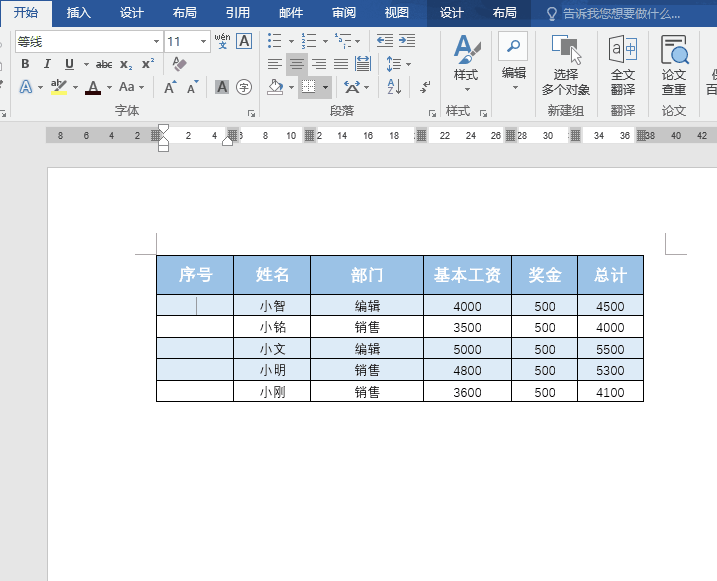Viewport: 717px width, 581px height.
Task: Toggle superscript formatting
Action: (x=148, y=64)
